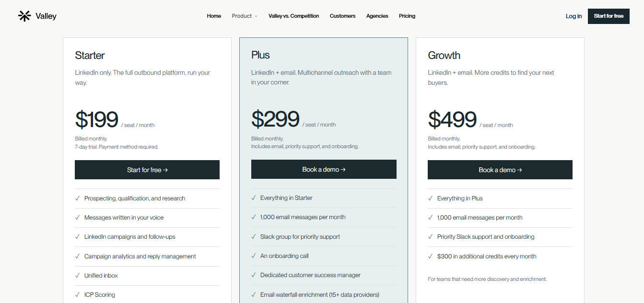
Task: Click checkmark beside Messages written in your voice
Action: tap(77, 217)
